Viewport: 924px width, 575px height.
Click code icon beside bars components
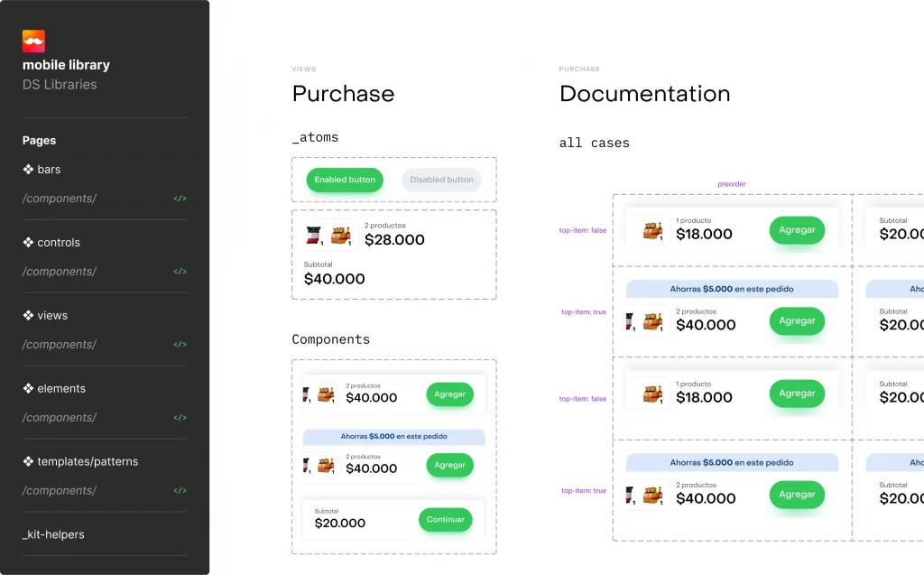coord(180,199)
